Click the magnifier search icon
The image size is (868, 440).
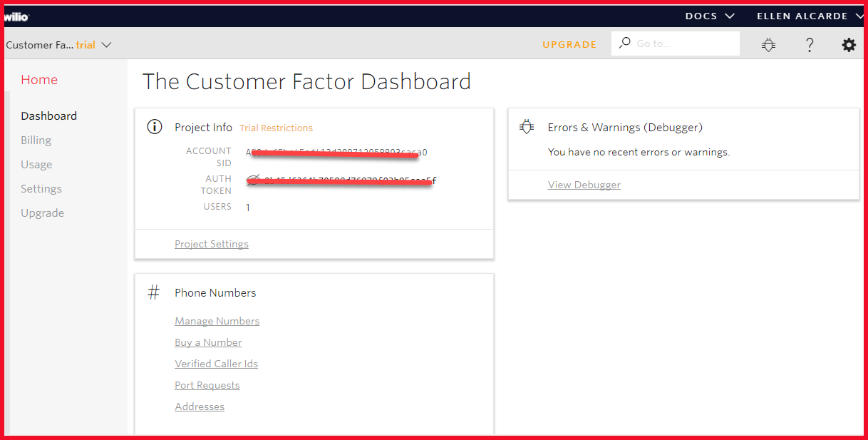tap(625, 43)
